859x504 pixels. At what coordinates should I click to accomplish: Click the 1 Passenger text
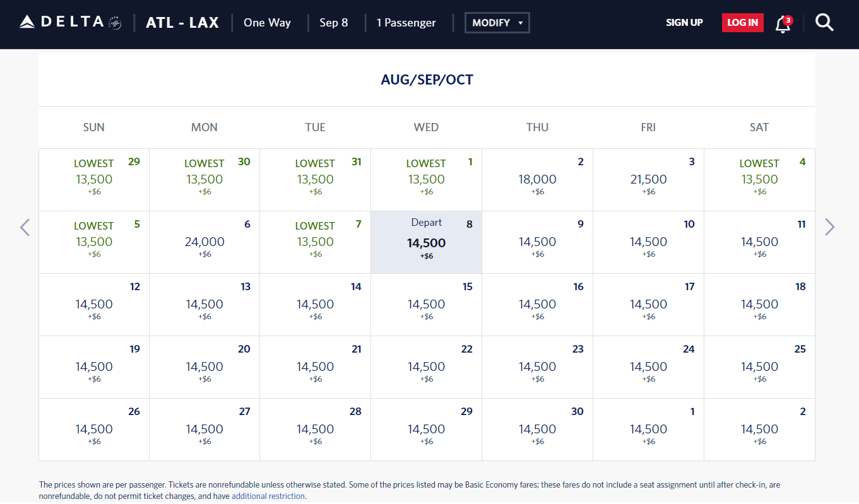(406, 23)
